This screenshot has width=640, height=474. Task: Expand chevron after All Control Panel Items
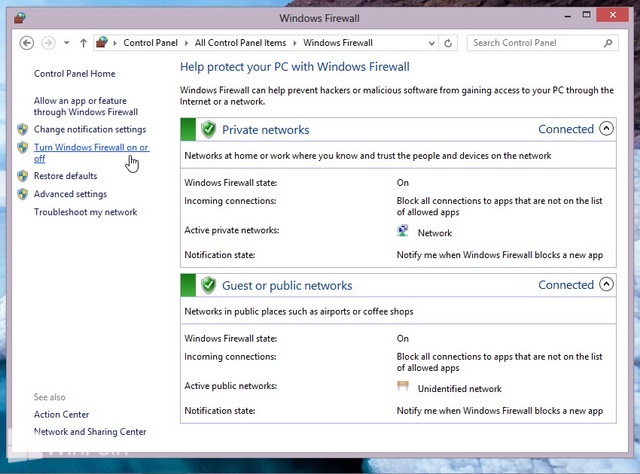pos(295,43)
